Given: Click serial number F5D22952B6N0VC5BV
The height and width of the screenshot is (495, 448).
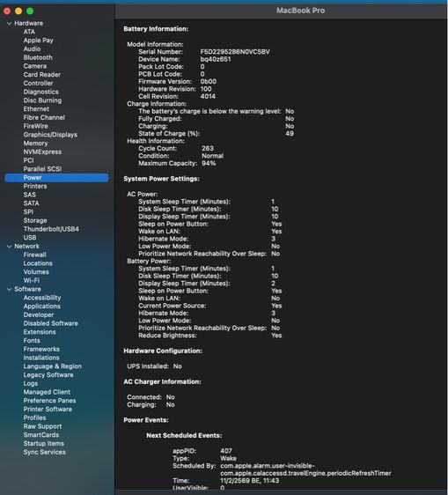Looking at the screenshot, I should click(235, 52).
